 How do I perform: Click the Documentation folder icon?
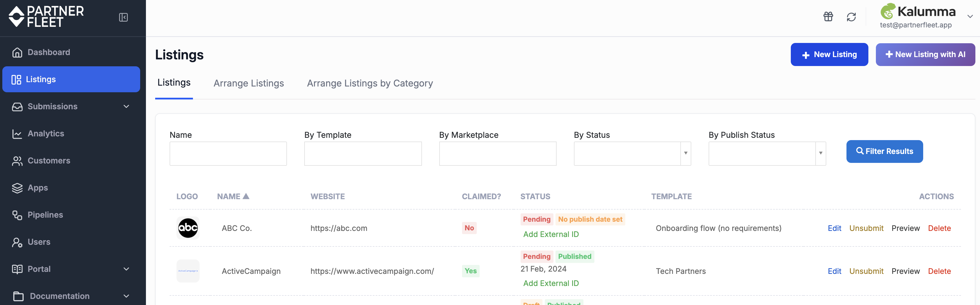18,296
